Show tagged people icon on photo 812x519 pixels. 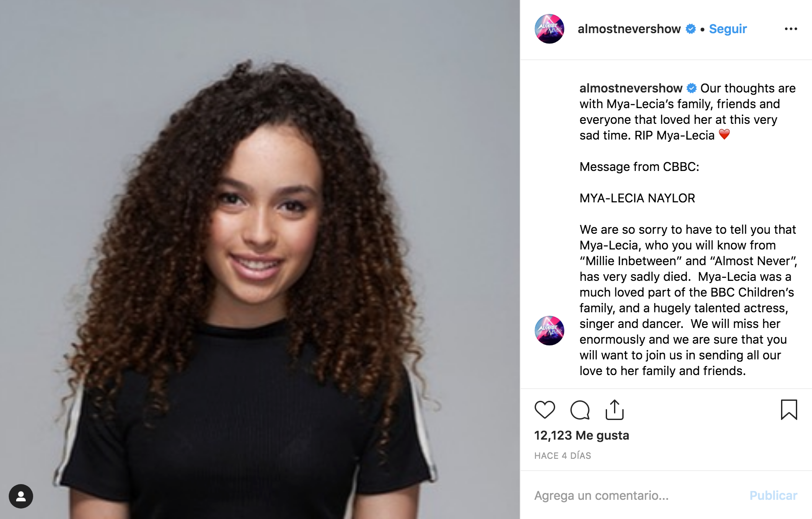pyautogui.click(x=21, y=496)
